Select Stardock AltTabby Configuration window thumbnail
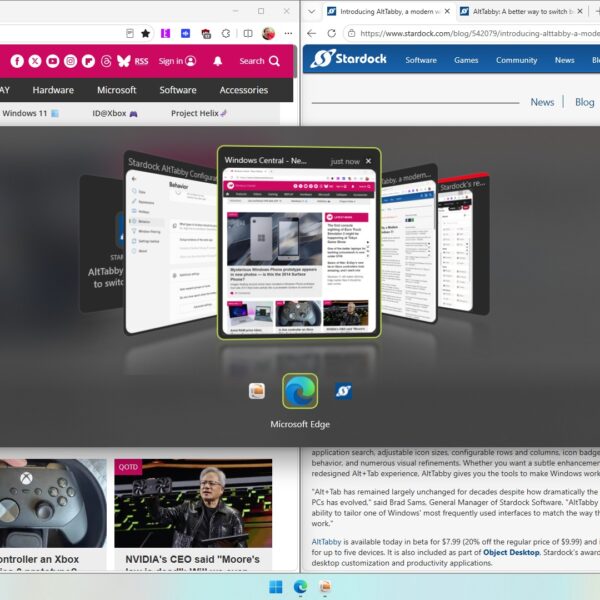The width and height of the screenshot is (600, 600). [171, 245]
